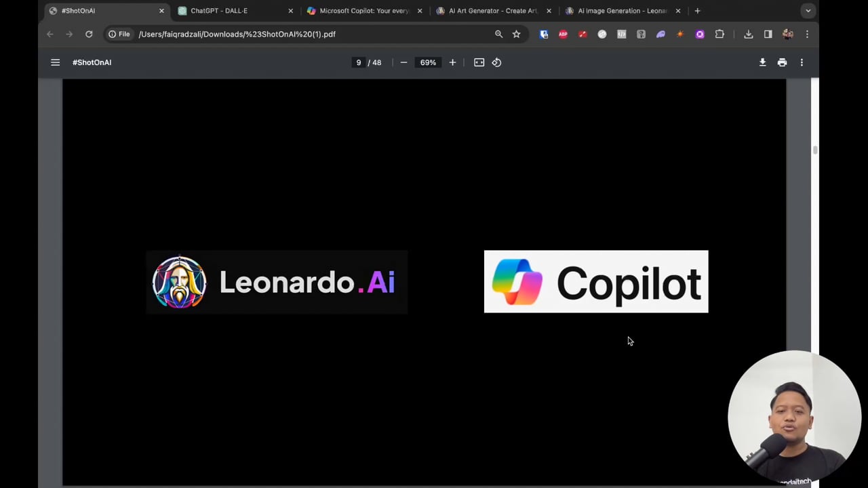
Task: Bookmark this page with the star
Action: click(517, 34)
